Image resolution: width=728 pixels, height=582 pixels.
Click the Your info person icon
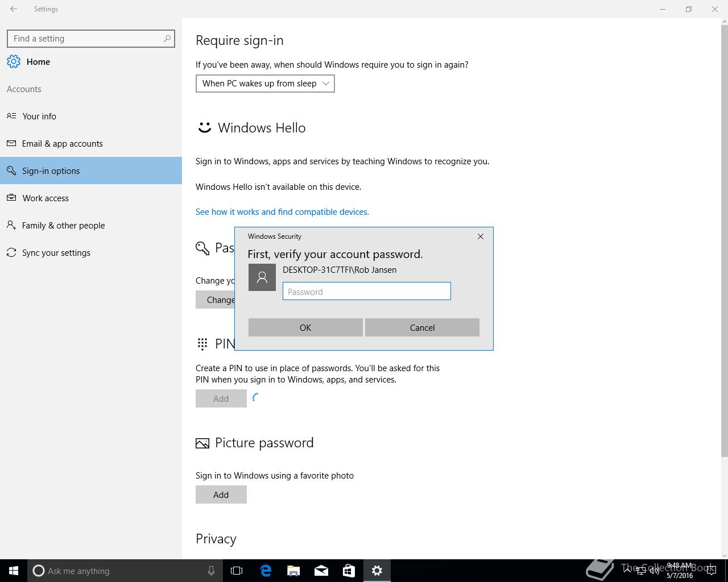[11, 116]
